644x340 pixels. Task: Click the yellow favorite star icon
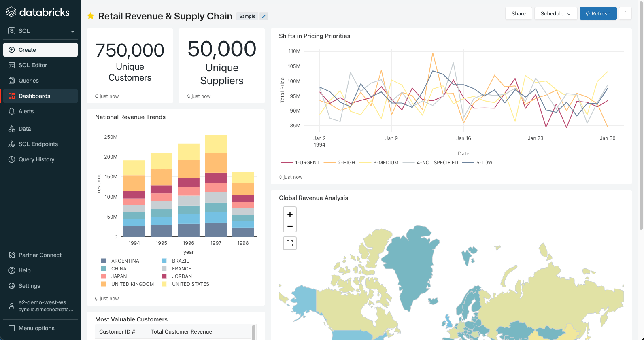coord(91,16)
